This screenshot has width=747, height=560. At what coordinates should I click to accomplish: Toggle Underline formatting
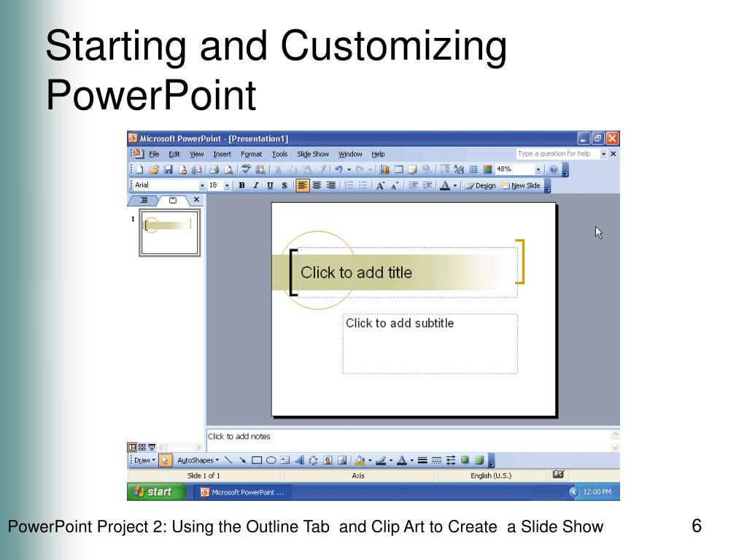(x=270, y=186)
